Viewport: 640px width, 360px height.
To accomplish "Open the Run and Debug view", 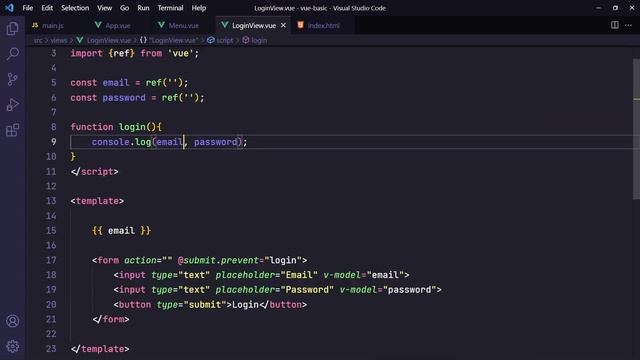I will tap(13, 104).
